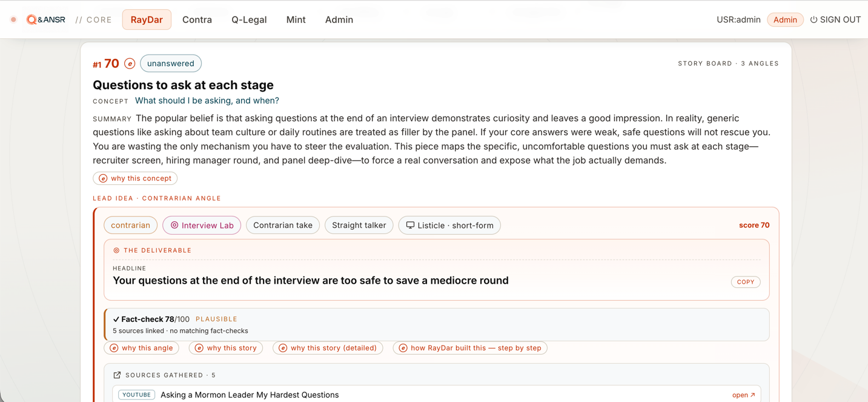Click source title Asking a Mormon Leader
Screen dimensions: 868x402
(250, 395)
